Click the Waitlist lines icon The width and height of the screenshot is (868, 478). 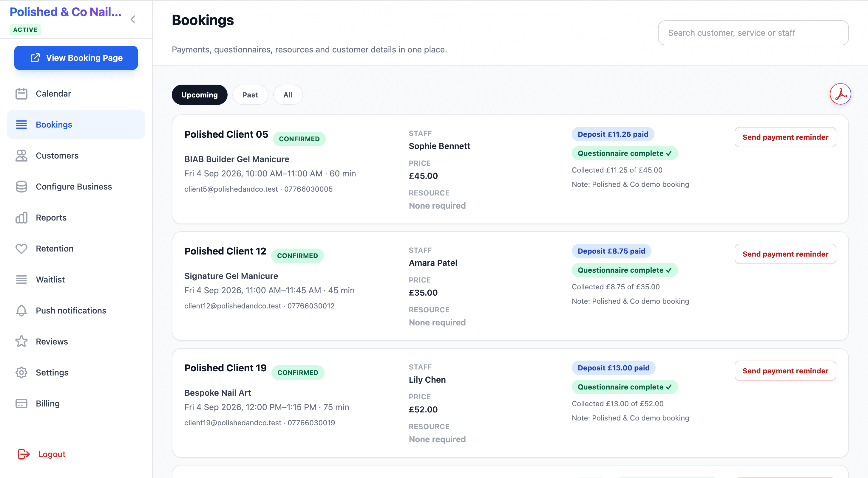(x=21, y=280)
